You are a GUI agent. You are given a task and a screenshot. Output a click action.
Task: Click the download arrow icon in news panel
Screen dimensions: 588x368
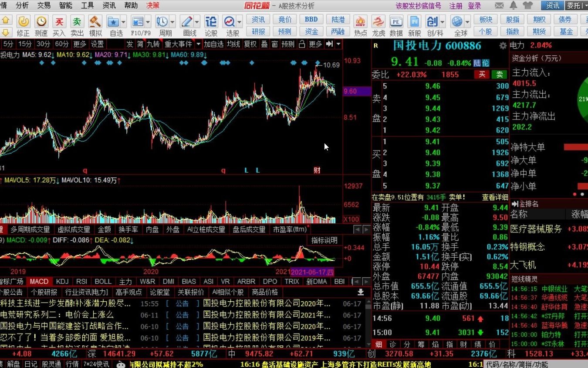pos(361,292)
